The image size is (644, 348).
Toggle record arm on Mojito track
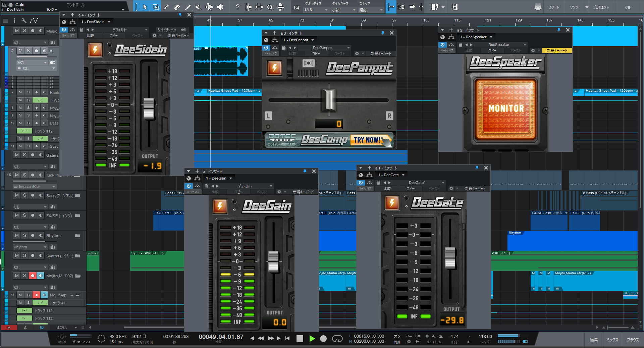point(33,276)
